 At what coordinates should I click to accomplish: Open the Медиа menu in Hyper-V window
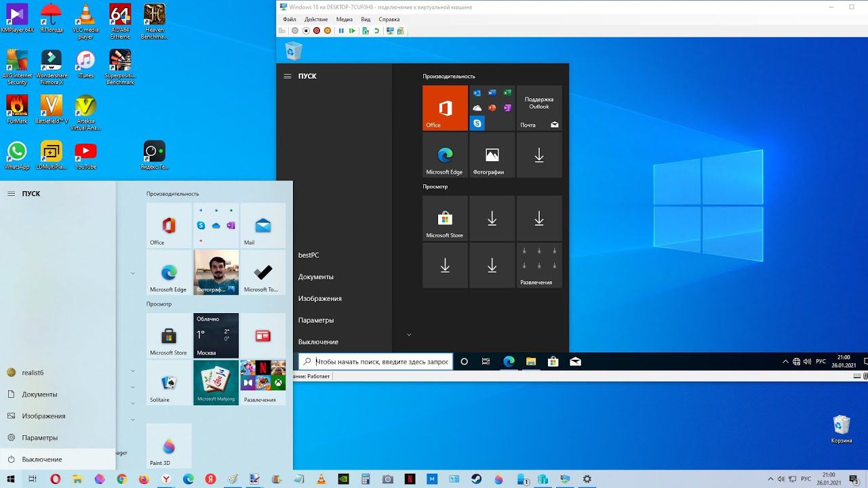coord(344,20)
